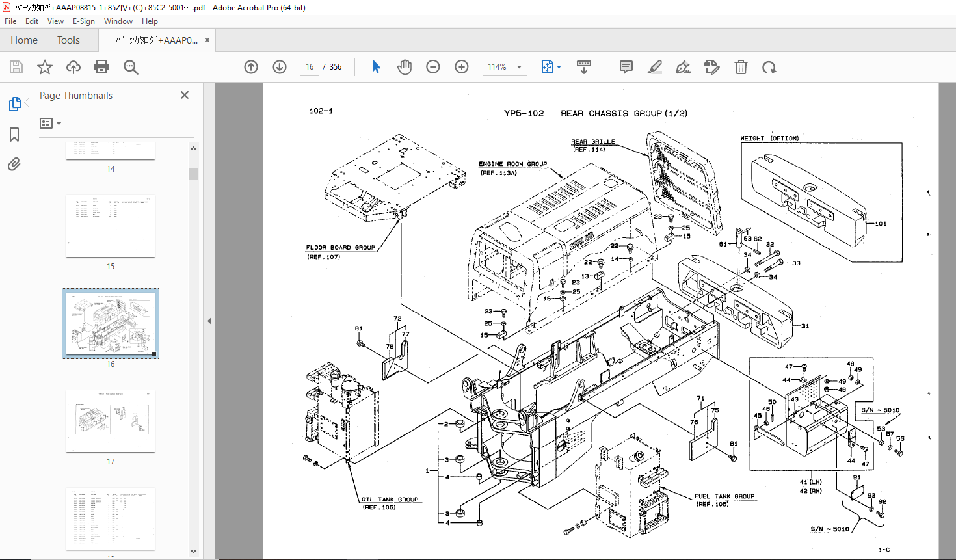
Task: Select page 14 thumbnail
Action: [x=111, y=150]
